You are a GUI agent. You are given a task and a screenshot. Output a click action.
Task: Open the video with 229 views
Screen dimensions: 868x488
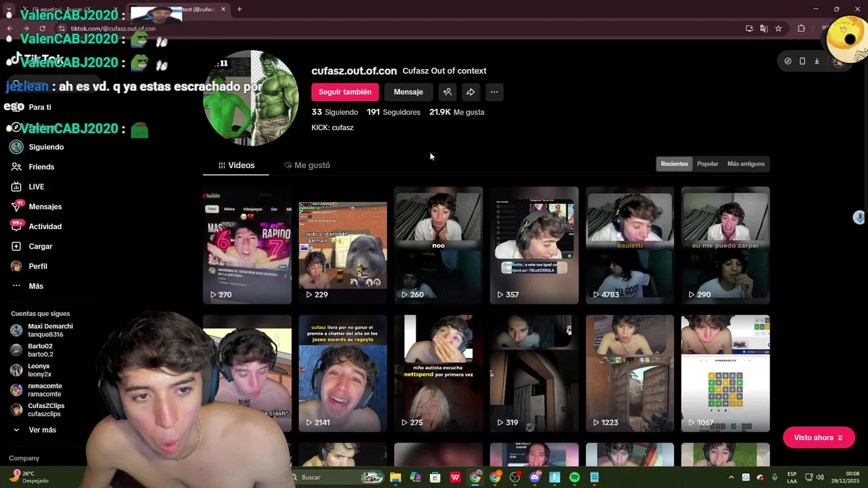[343, 245]
